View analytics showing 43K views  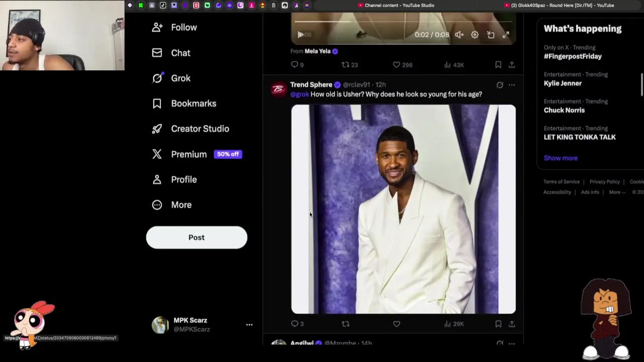coord(454,65)
